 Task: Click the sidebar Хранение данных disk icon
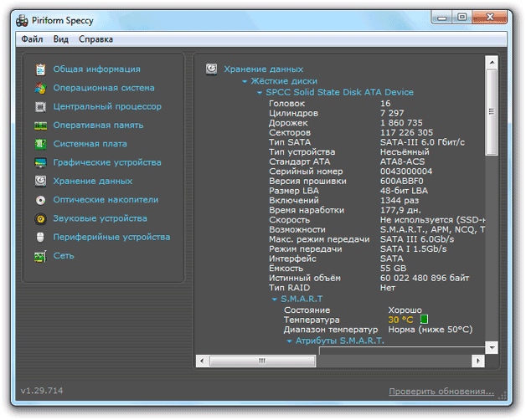tap(40, 182)
